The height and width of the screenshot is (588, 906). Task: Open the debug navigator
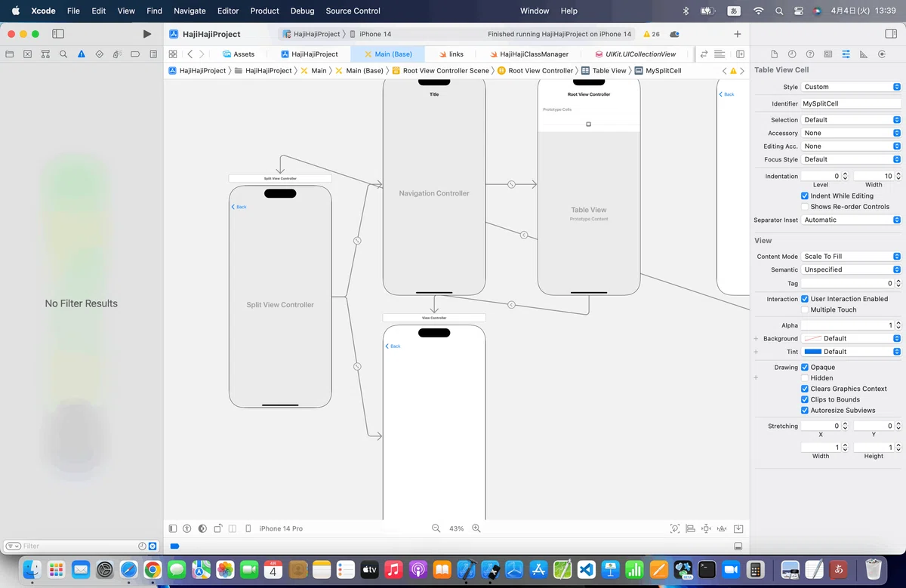coord(117,54)
